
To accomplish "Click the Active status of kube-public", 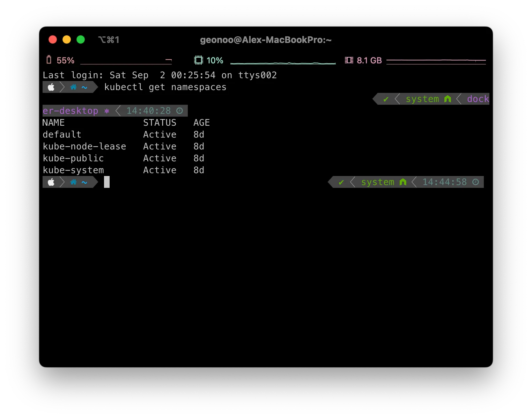I will coord(160,158).
